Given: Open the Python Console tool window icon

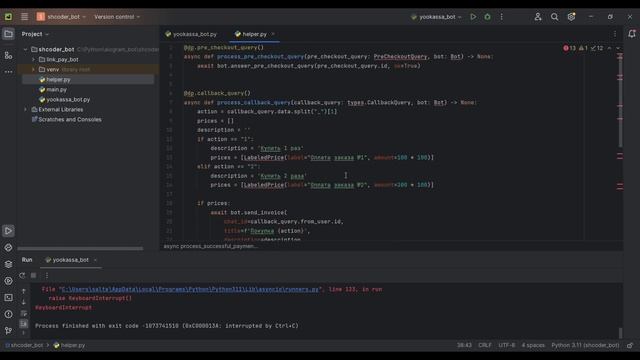Looking at the screenshot, I should click(8, 281).
